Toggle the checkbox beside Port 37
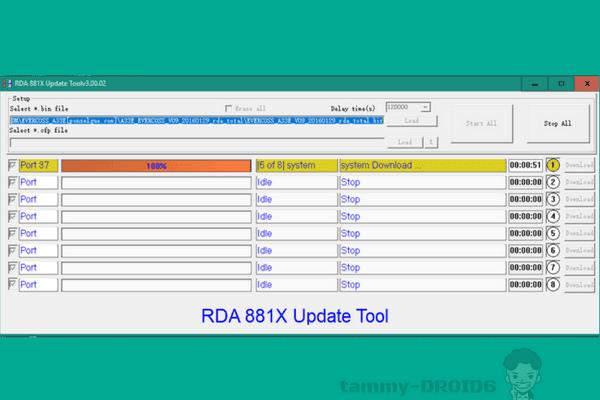This screenshot has width=600, height=400. (12, 165)
